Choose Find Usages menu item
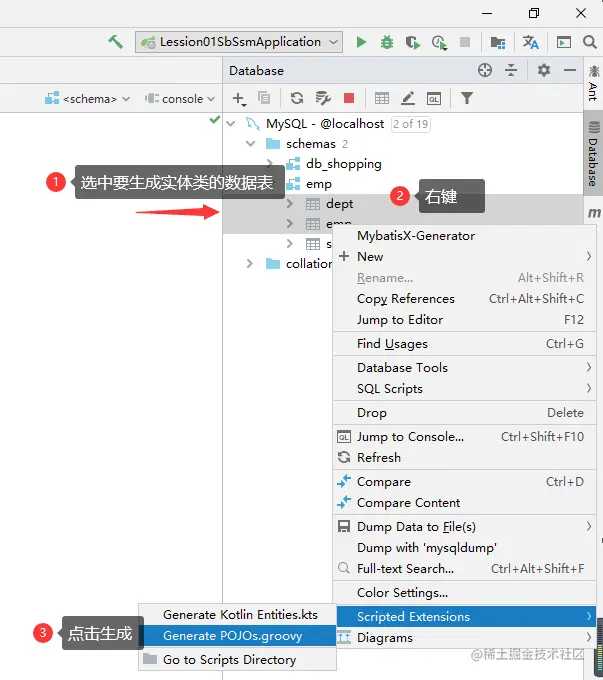Screen dimensions: 603x680 (x=464, y=344)
